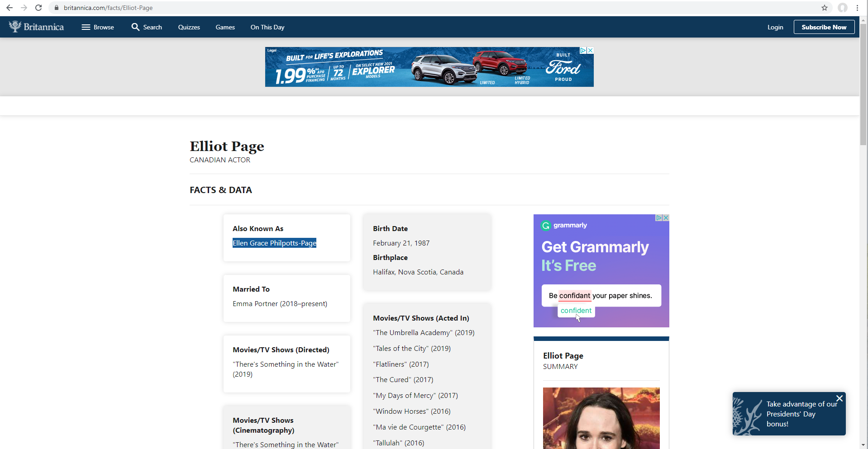
Task: Click "Tales of the City" (2019) entry
Action: point(412,349)
